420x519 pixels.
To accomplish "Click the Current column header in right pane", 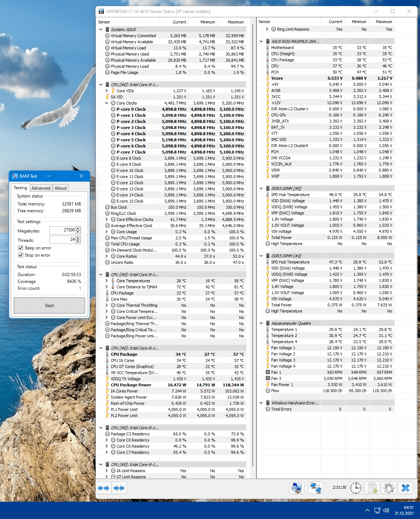I will point(333,22).
